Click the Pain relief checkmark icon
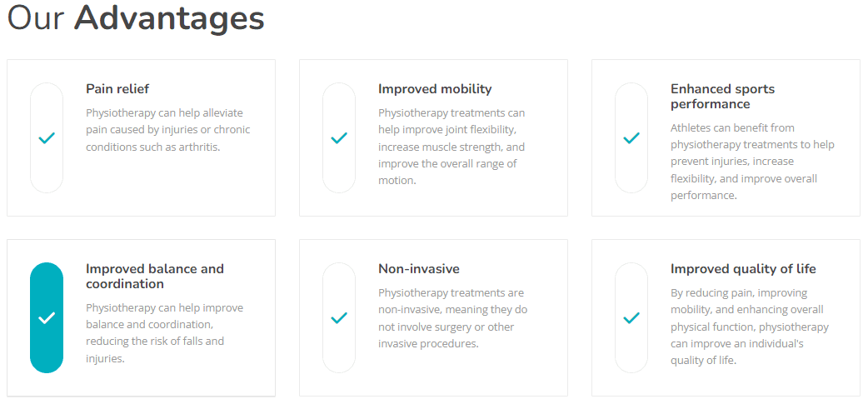Viewport: 868px width, 404px height. pyautogui.click(x=47, y=138)
